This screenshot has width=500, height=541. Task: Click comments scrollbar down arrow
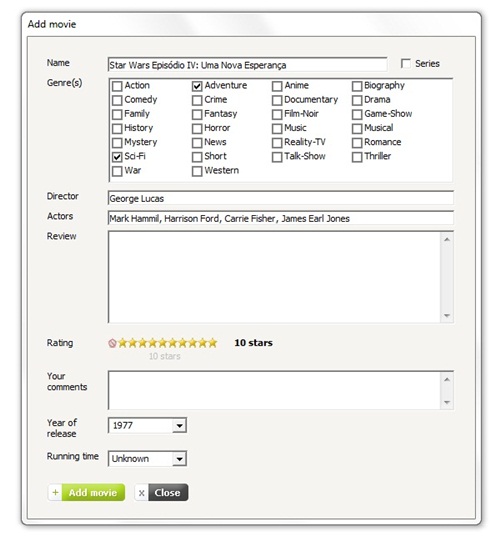click(447, 402)
